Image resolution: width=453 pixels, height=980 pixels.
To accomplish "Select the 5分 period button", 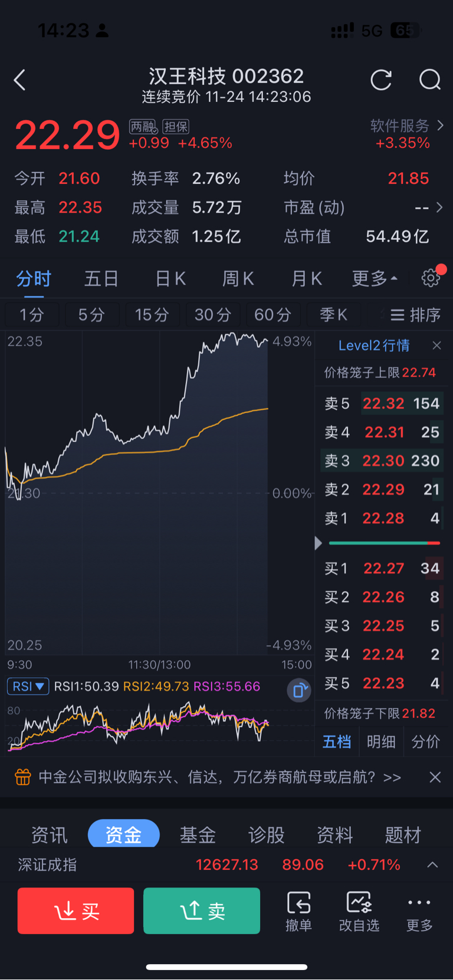I will (x=92, y=315).
